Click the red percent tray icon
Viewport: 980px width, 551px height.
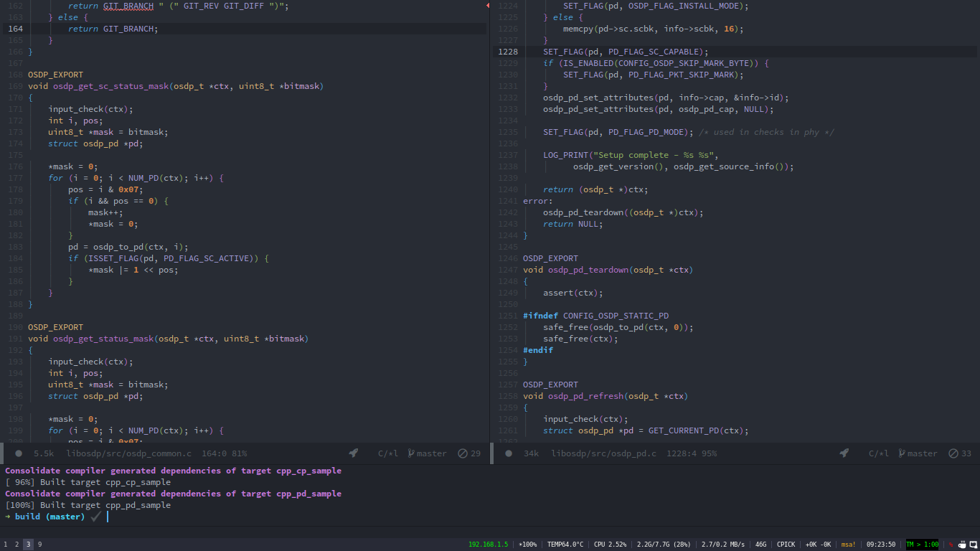951,545
